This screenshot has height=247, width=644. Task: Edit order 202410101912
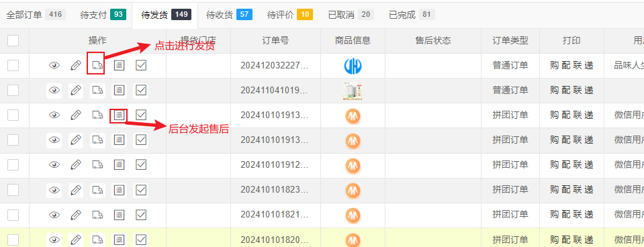coord(76,165)
